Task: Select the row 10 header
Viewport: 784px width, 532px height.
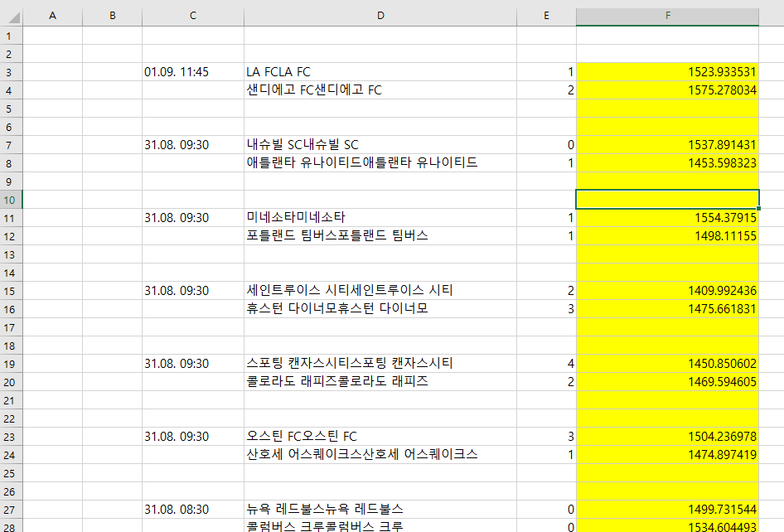Action: click(x=11, y=200)
